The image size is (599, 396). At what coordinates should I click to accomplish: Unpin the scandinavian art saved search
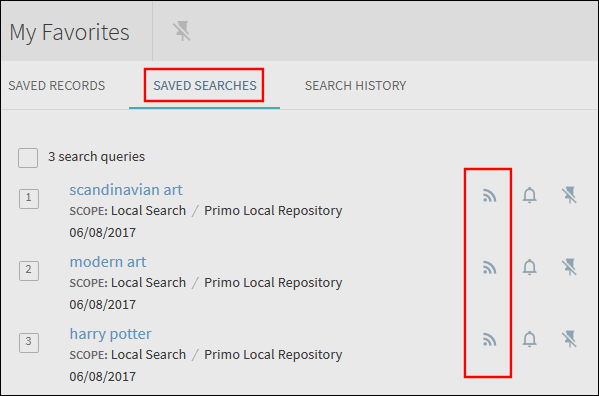(x=569, y=195)
